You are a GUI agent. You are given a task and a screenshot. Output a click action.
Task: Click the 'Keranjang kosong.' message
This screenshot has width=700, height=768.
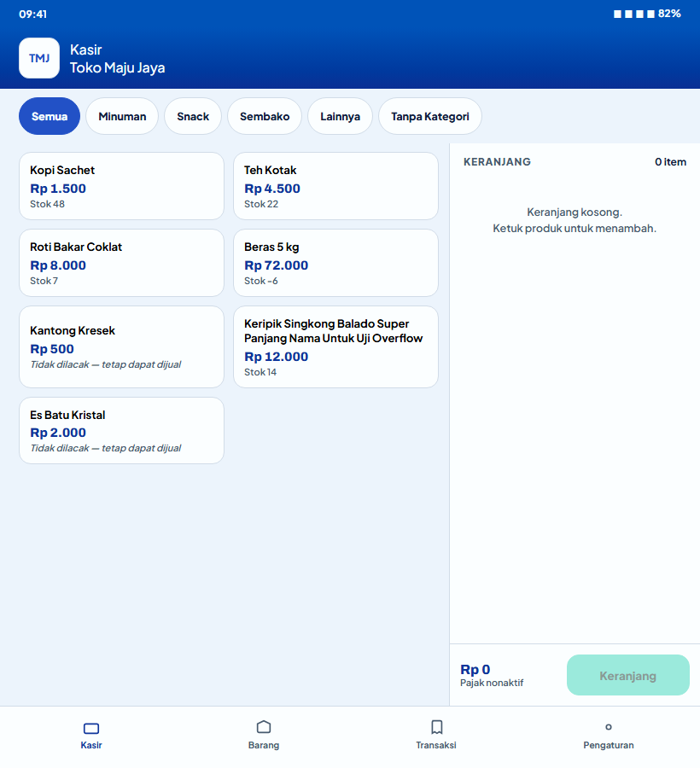click(x=575, y=212)
